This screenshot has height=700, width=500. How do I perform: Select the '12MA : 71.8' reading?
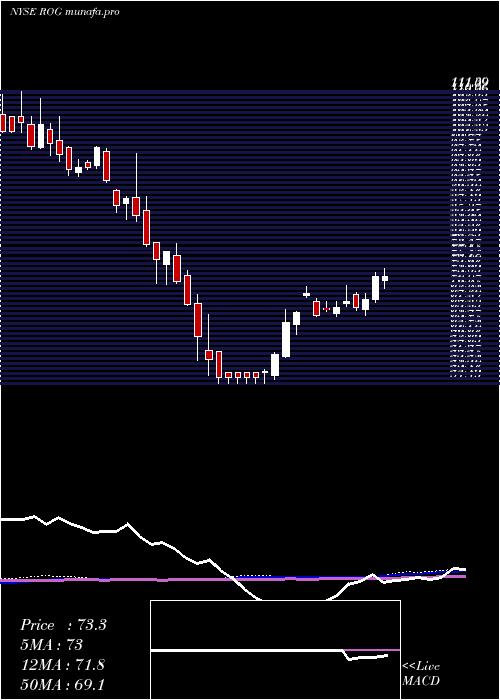tap(62, 665)
